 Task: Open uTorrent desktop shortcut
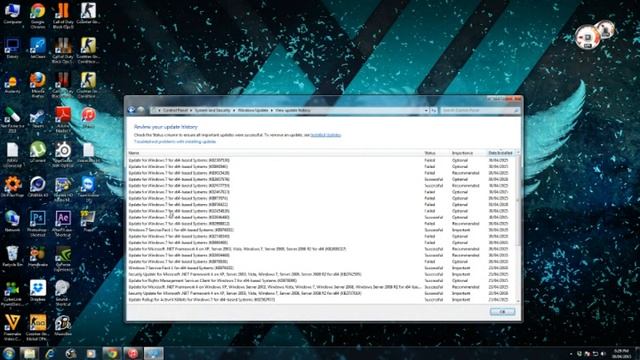click(x=38, y=152)
